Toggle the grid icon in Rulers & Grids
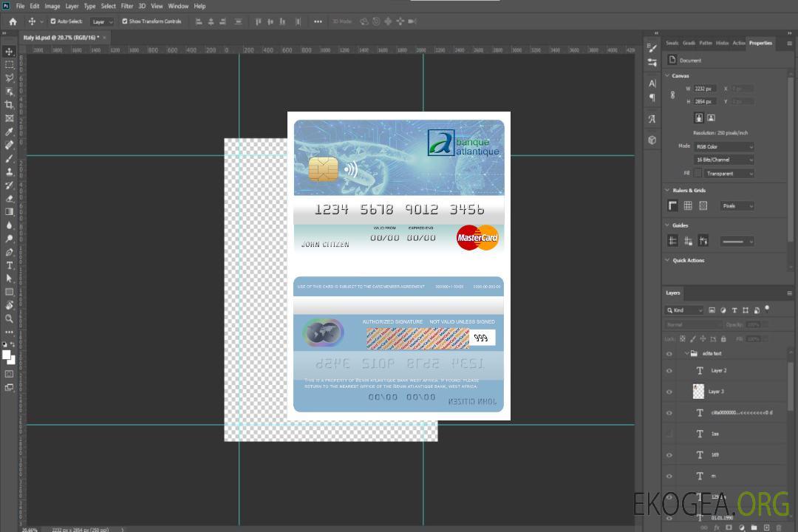Image resolution: width=798 pixels, height=532 pixels. tap(688, 205)
